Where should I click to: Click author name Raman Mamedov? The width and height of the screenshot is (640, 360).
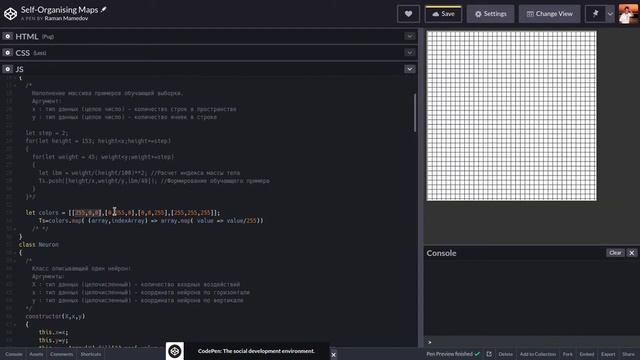tap(66, 18)
